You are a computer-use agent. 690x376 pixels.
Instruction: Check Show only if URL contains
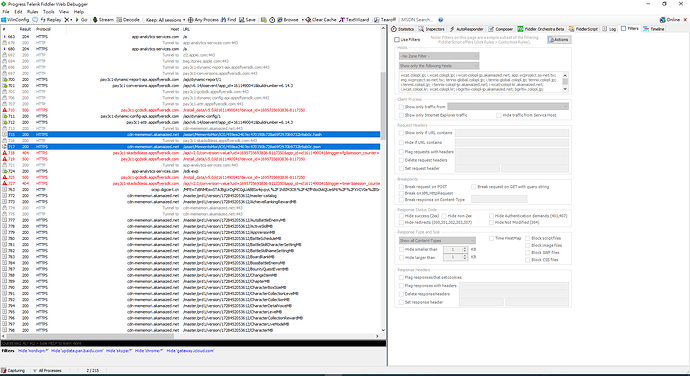(x=401, y=133)
